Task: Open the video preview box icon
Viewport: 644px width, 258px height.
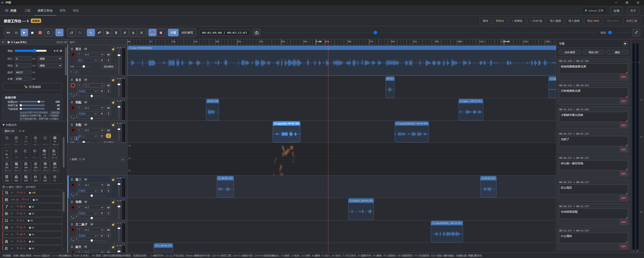Action: point(256,33)
